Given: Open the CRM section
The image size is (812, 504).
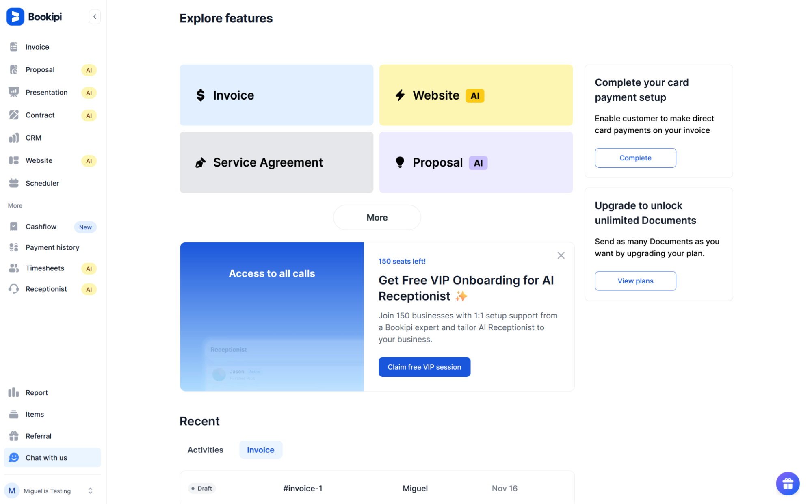Looking at the screenshot, I should (x=14, y=138).
